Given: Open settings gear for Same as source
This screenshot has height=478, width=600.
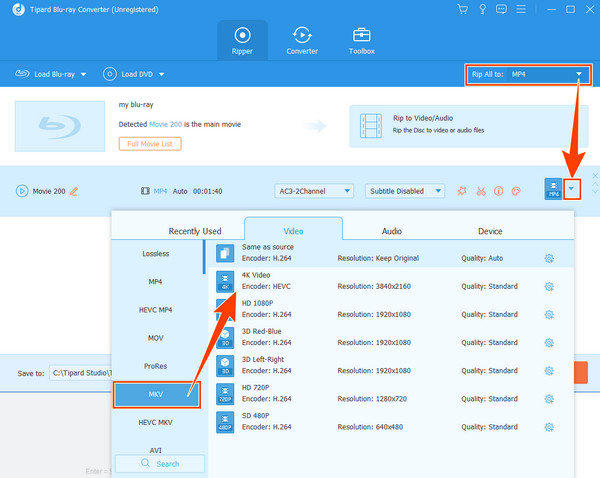Looking at the screenshot, I should click(x=549, y=259).
